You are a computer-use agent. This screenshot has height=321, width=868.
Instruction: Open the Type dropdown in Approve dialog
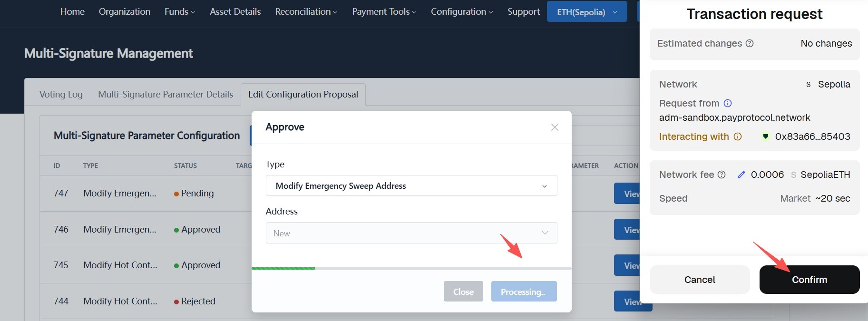(x=411, y=185)
